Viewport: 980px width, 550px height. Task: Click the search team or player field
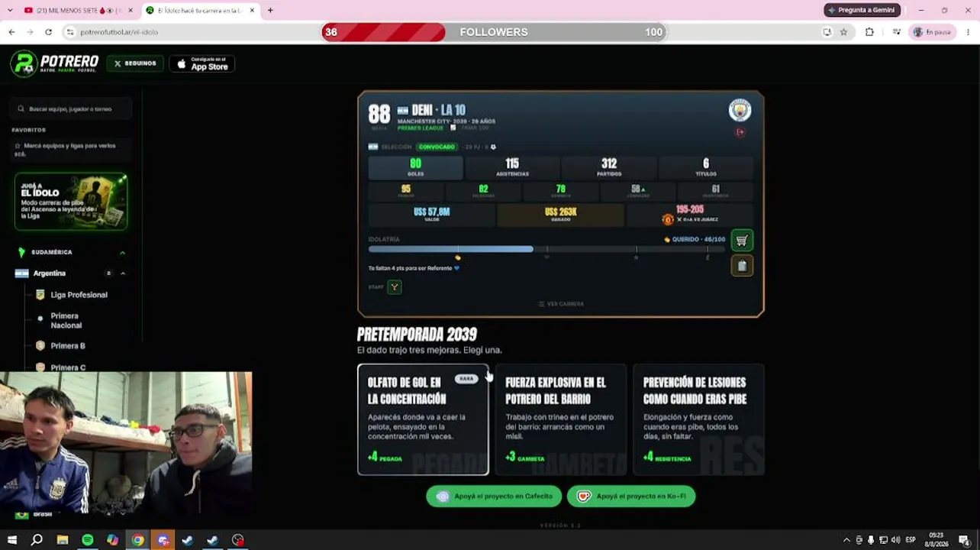click(x=72, y=109)
